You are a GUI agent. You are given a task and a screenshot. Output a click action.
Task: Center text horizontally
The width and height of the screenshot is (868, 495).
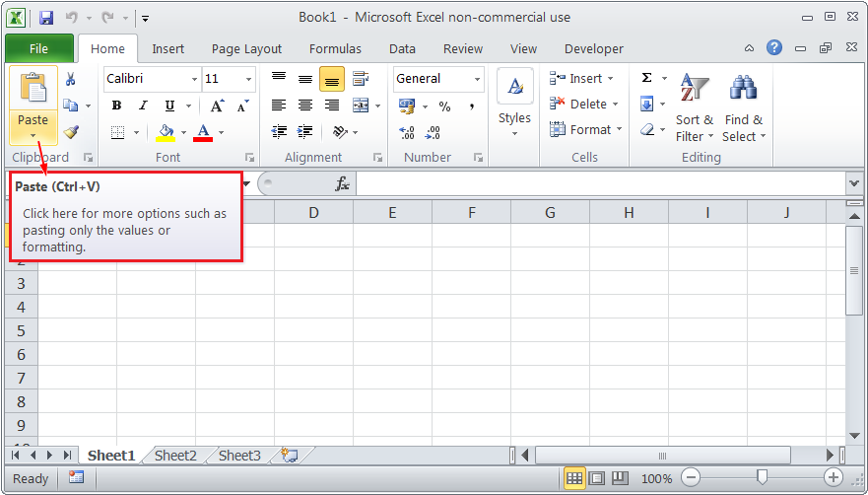(x=305, y=105)
